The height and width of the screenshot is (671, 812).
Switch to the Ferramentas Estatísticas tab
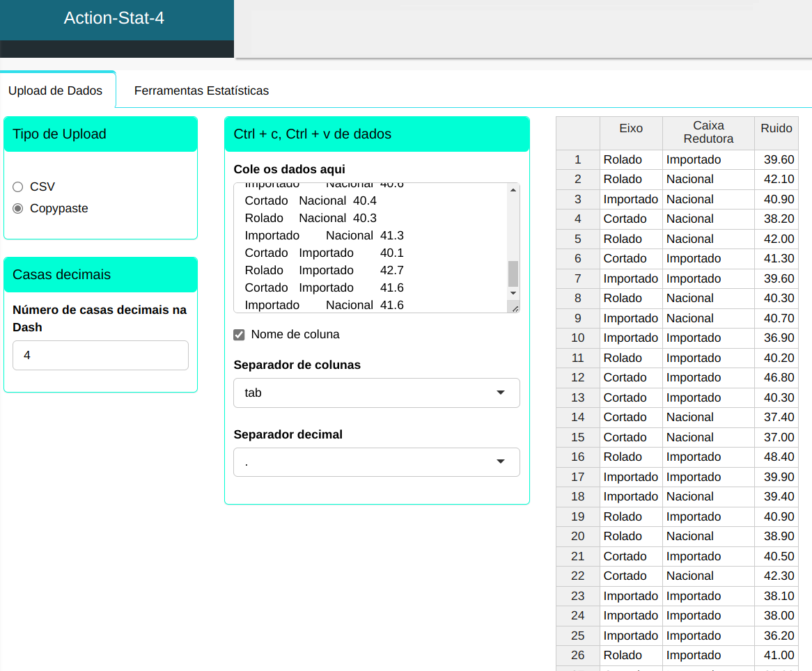coord(201,90)
